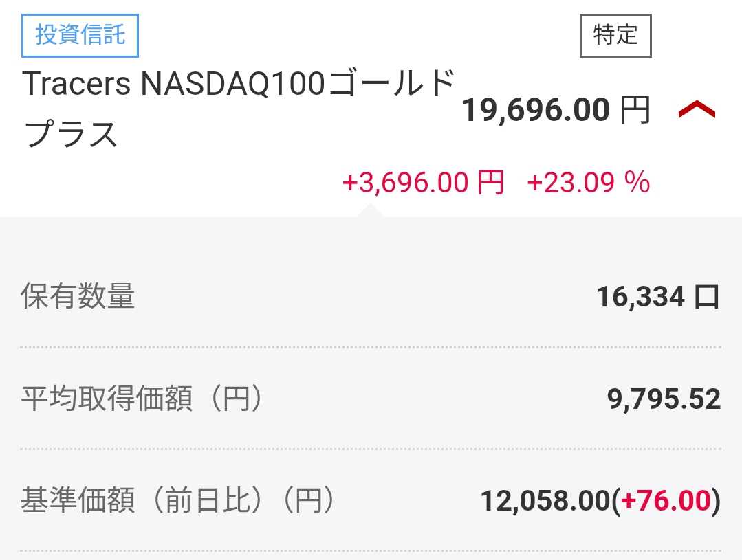Click the dotted separator below 平均取得価額 row
The width and height of the screenshot is (742, 560).
371,449
